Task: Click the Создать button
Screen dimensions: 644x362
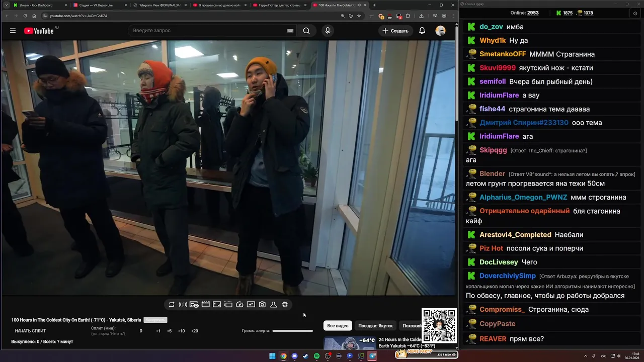Action: point(395,31)
